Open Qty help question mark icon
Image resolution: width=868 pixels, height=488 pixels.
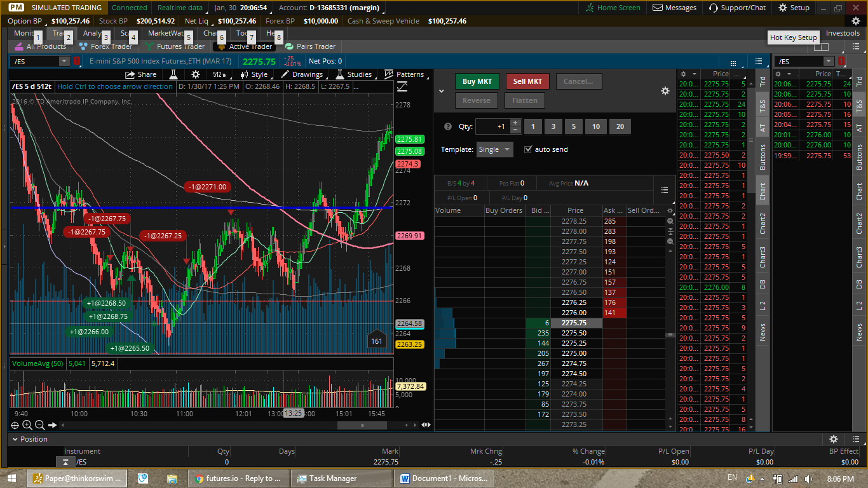tap(448, 126)
